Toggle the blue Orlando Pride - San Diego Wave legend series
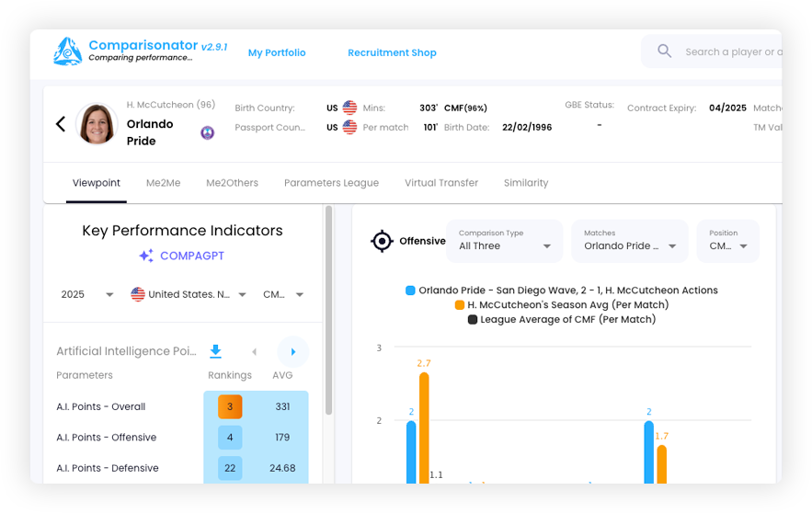812x513 pixels. tap(562, 291)
